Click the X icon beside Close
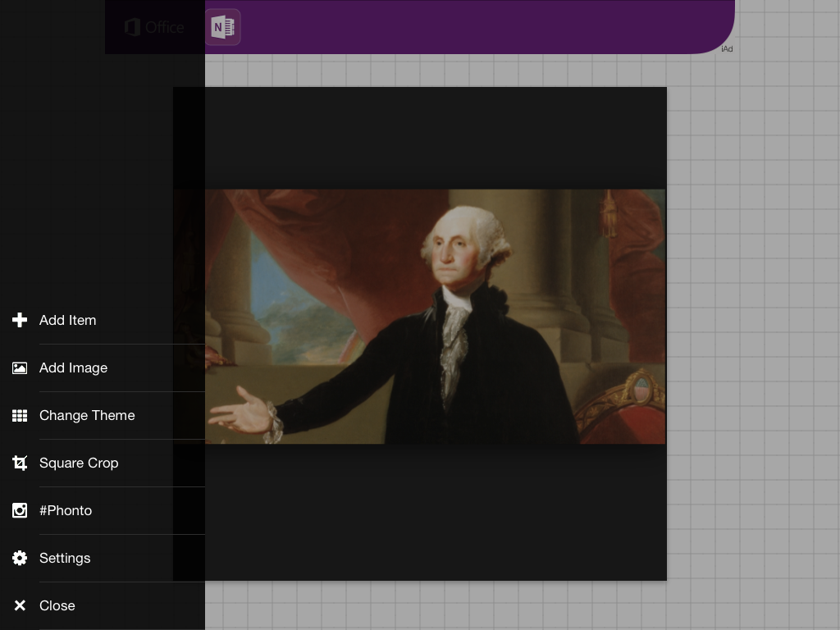 pyautogui.click(x=20, y=605)
